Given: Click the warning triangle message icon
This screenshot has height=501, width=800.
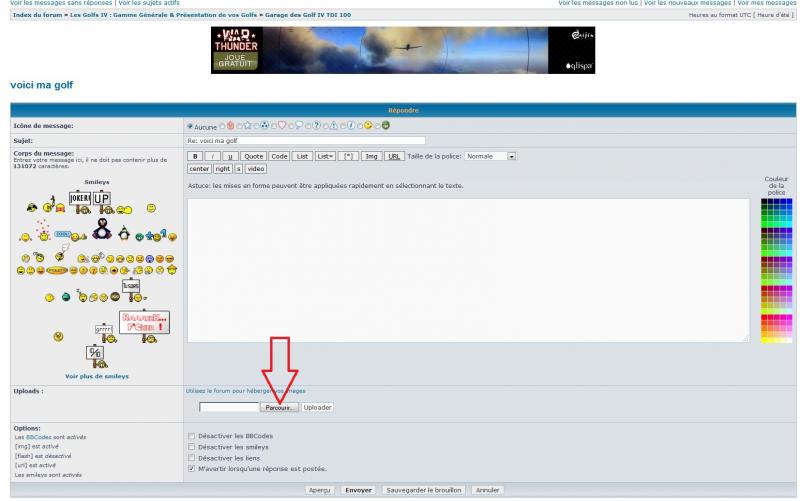Looking at the screenshot, I should pos(334,126).
